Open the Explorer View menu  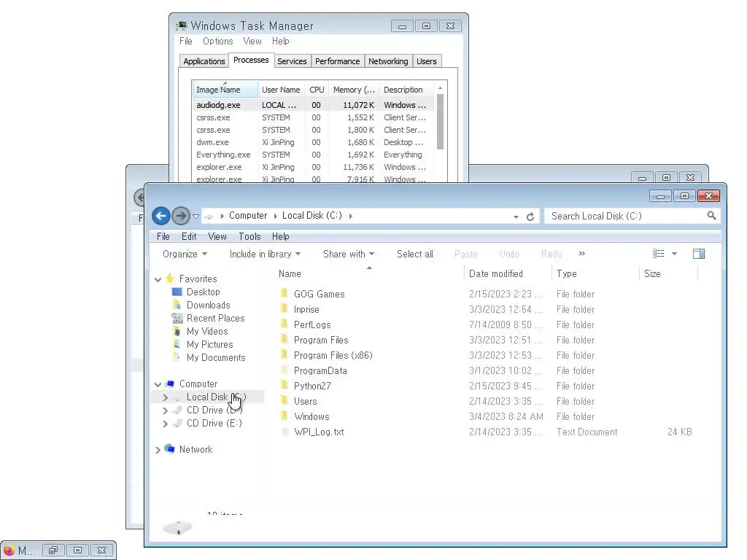click(217, 237)
